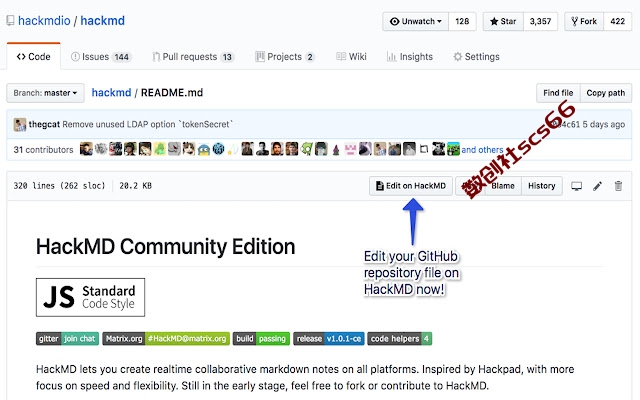View the 128 watchers count
Screen dimensions: 640x400
point(462,21)
